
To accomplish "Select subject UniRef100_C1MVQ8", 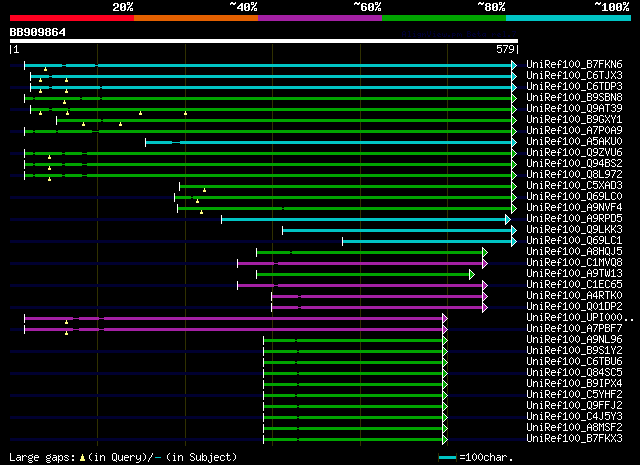I will coord(574,263).
